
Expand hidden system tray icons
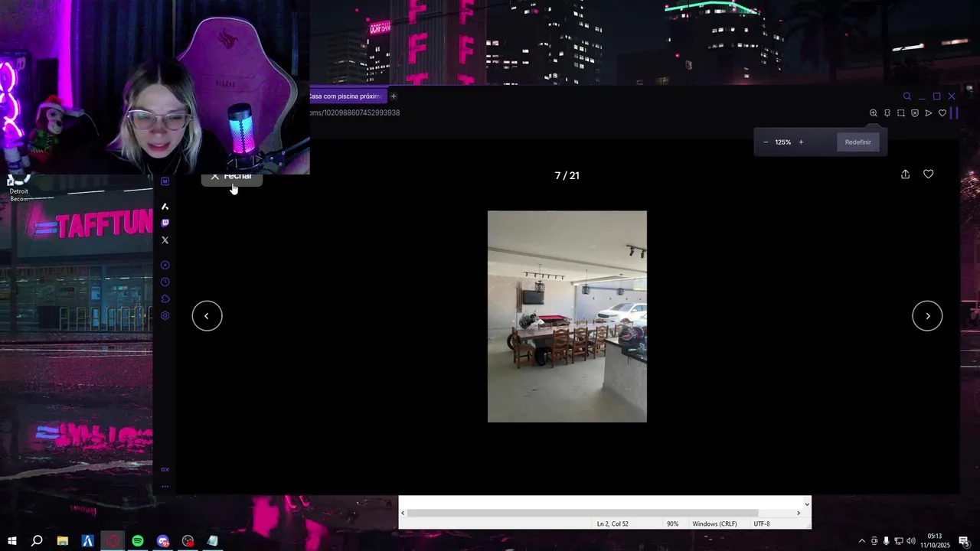[x=862, y=541]
